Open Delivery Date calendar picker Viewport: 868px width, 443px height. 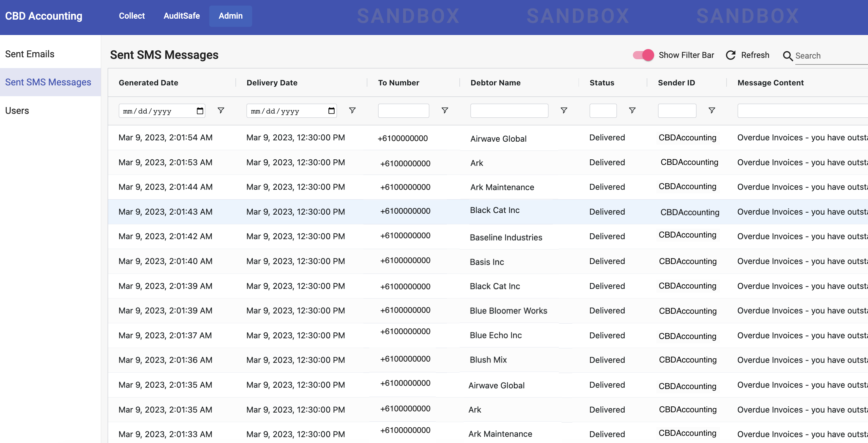tap(331, 111)
